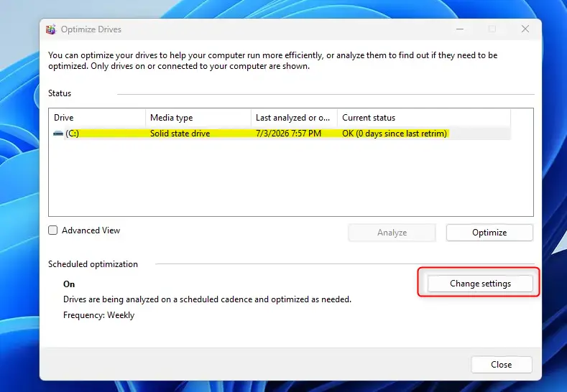Sort by the Drive column header
Viewport: 567px width, 392px height.
click(x=97, y=118)
